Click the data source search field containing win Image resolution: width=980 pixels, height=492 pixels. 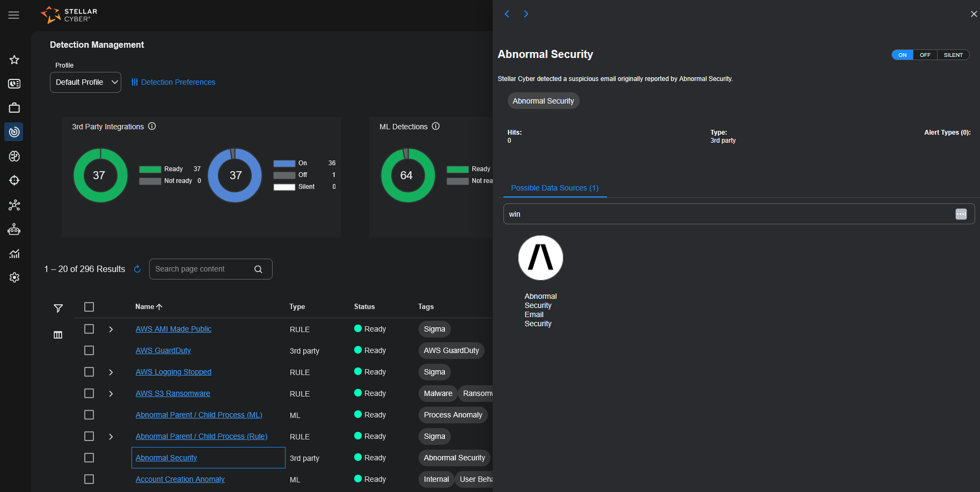(x=739, y=214)
